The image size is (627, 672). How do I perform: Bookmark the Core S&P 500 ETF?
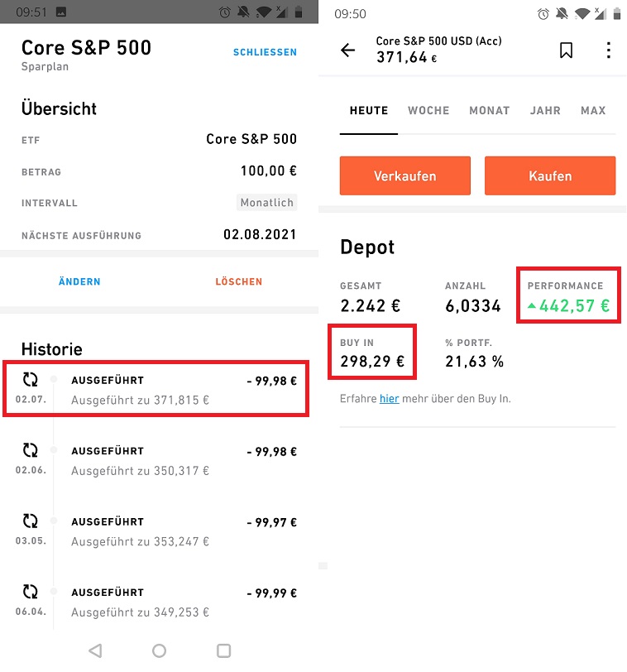click(566, 50)
